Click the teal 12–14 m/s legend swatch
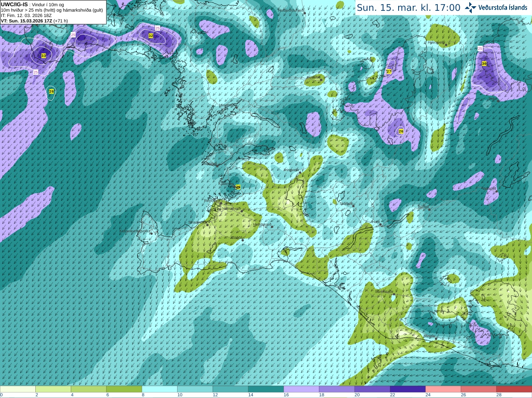Viewport: 532px width, 398px height. (x=231, y=389)
